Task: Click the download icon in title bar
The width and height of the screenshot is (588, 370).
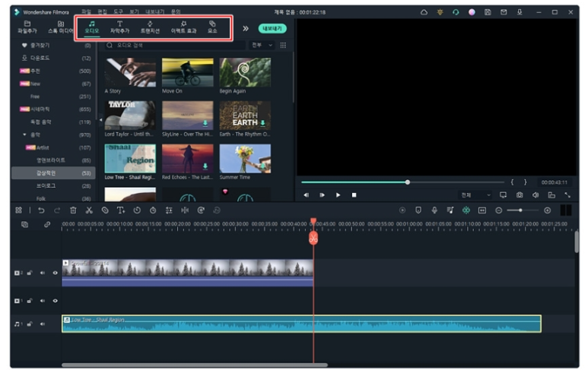Action: [x=520, y=12]
